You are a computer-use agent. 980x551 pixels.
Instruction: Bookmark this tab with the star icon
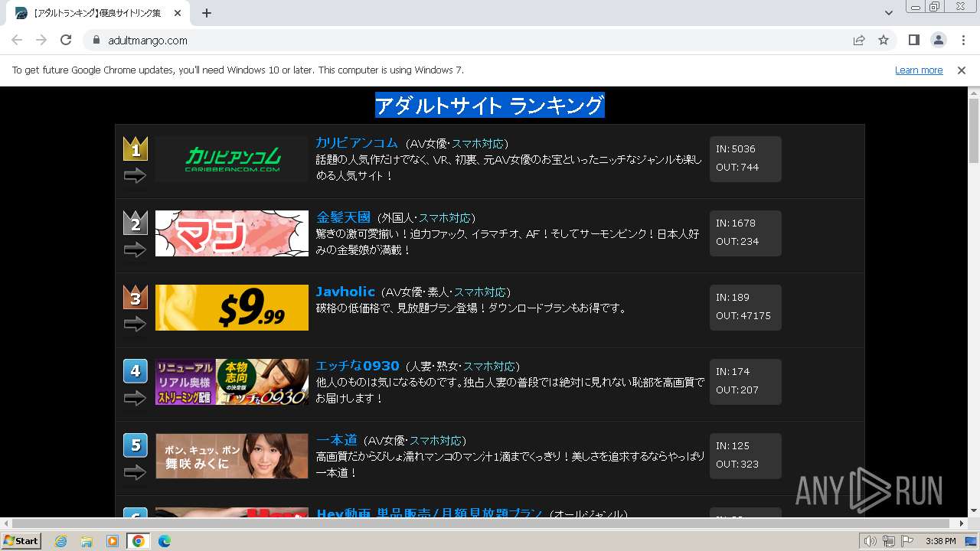(x=884, y=41)
